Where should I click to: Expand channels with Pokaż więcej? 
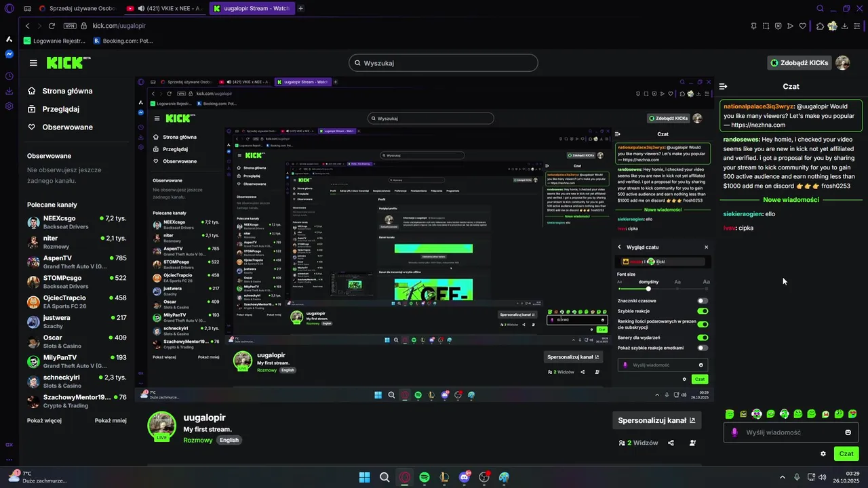point(44,420)
